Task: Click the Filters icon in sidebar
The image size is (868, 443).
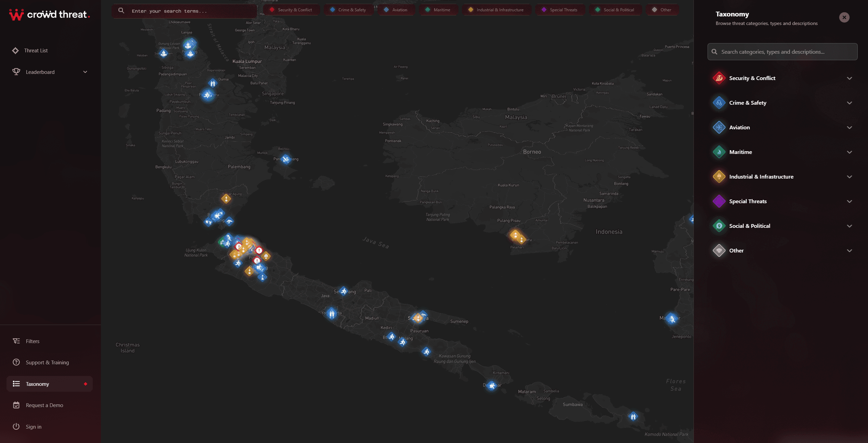Action: pyautogui.click(x=16, y=341)
